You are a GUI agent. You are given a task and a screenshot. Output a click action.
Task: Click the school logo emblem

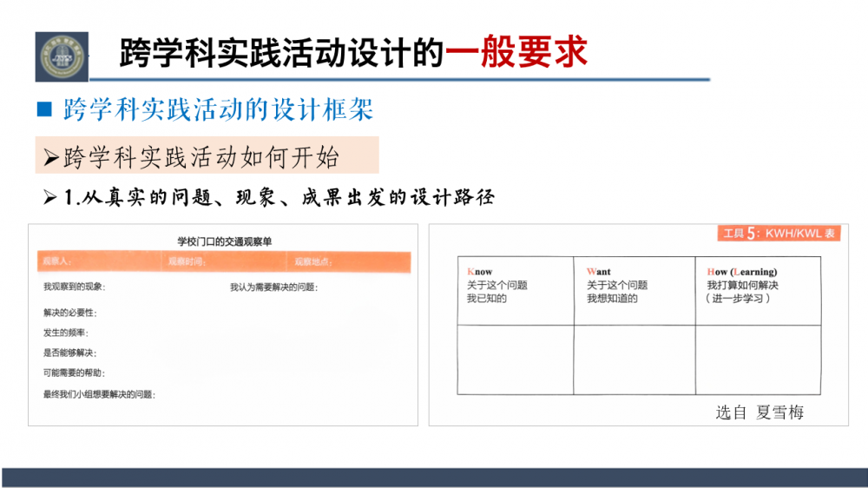[x=62, y=56]
